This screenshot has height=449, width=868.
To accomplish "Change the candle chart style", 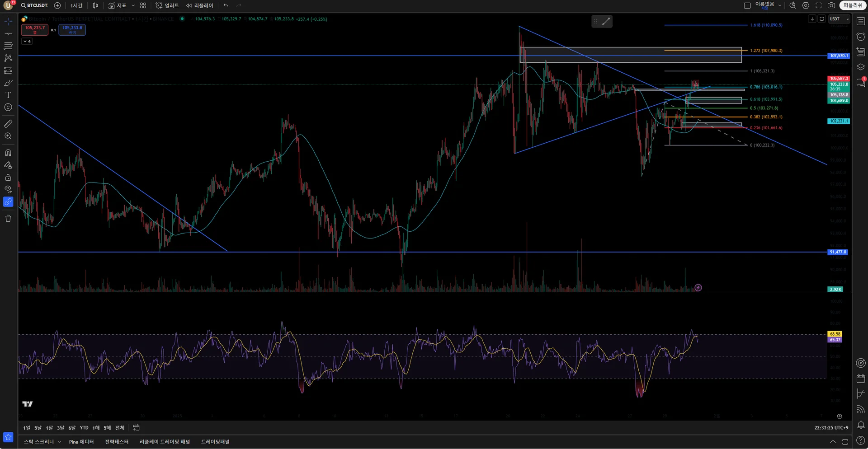I will coord(95,5).
